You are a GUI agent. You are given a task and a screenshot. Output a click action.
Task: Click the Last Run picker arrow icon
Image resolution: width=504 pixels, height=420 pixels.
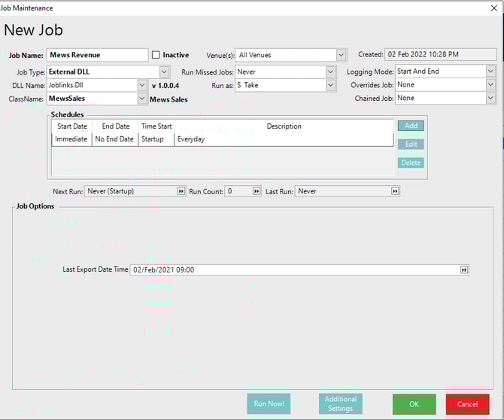point(395,192)
